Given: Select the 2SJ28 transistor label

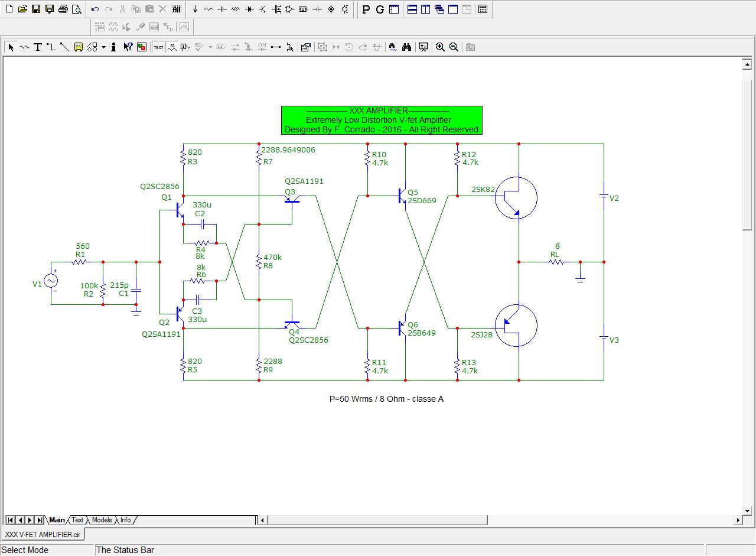Looking at the screenshot, I should [x=483, y=335].
